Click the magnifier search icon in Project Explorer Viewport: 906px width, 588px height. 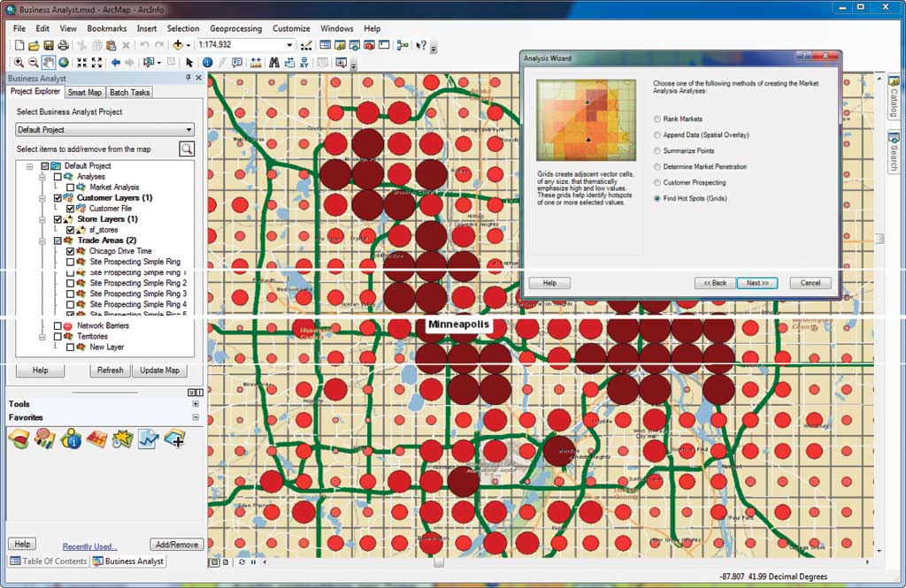coord(187,149)
